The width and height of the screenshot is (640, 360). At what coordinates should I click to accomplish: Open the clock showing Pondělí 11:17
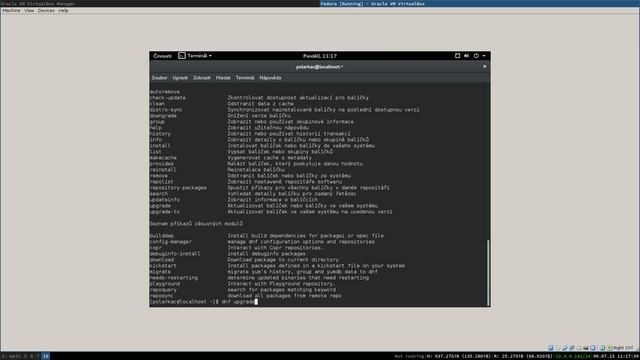tap(320, 56)
